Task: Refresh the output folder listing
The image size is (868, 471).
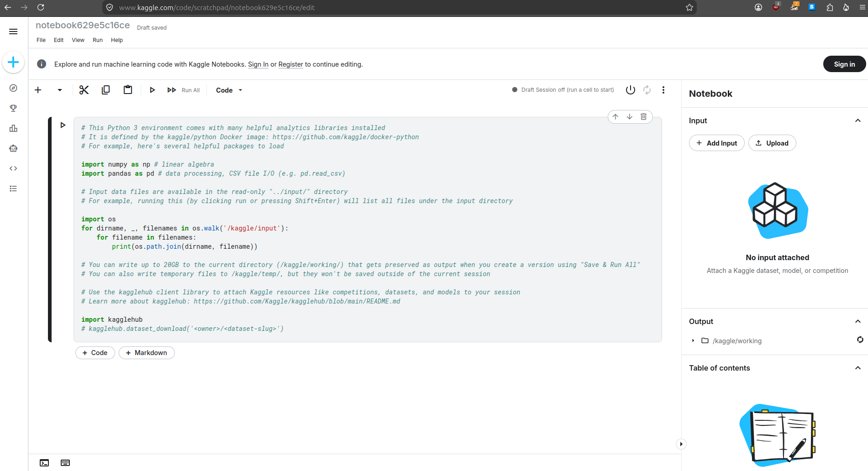Action: [860, 340]
